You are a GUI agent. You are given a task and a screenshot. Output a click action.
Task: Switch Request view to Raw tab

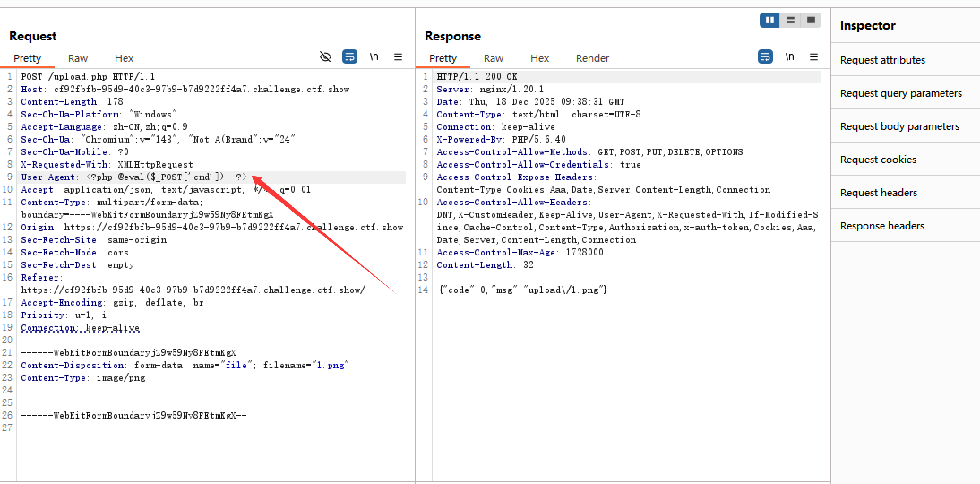coord(78,58)
